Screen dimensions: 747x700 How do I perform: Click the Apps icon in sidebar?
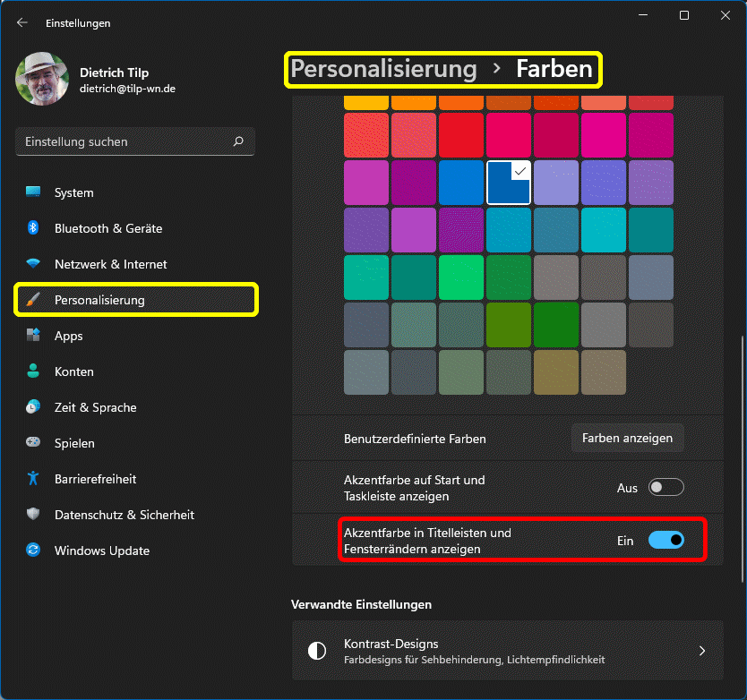tap(33, 336)
